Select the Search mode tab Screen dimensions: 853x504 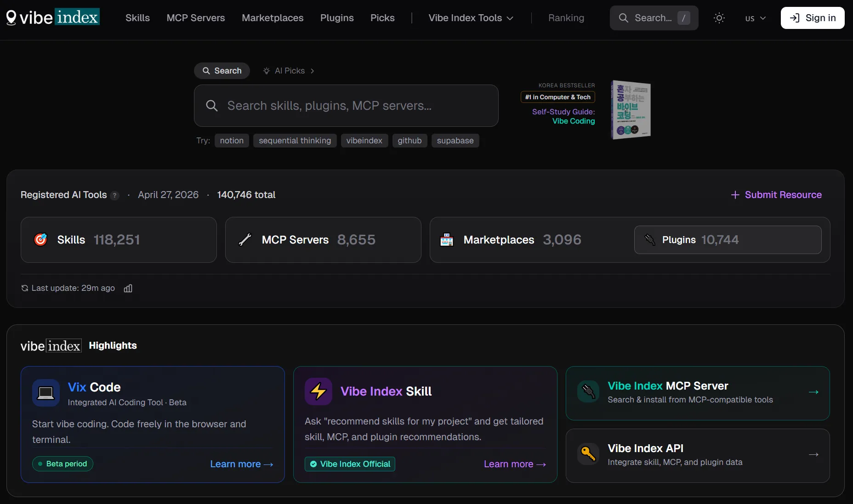coord(222,71)
